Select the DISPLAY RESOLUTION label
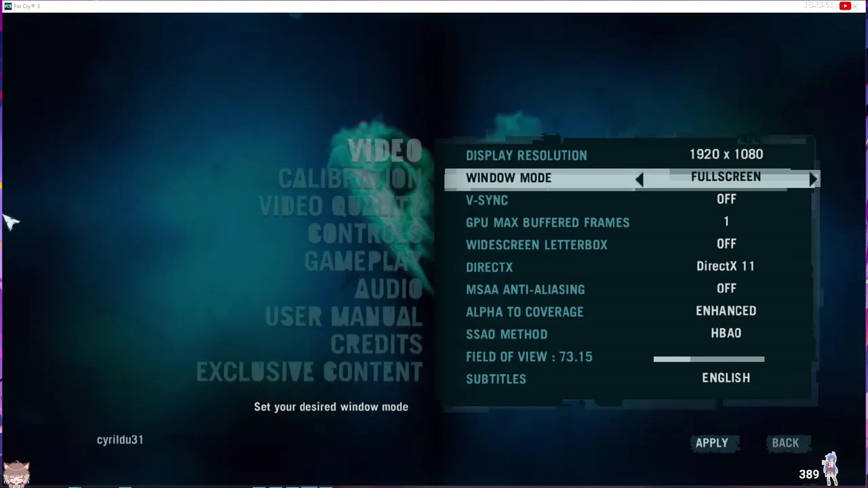This screenshot has width=868, height=488. click(x=526, y=156)
